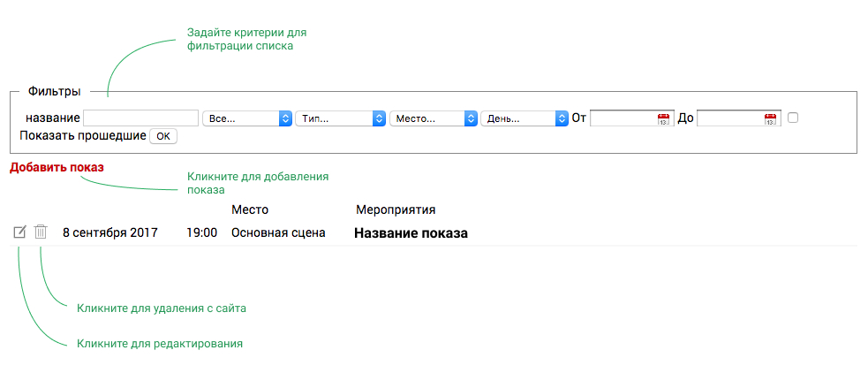Image resolution: width=868 pixels, height=373 pixels.
Task: Click the 'Добавить показ' link
Action: pyautogui.click(x=57, y=168)
